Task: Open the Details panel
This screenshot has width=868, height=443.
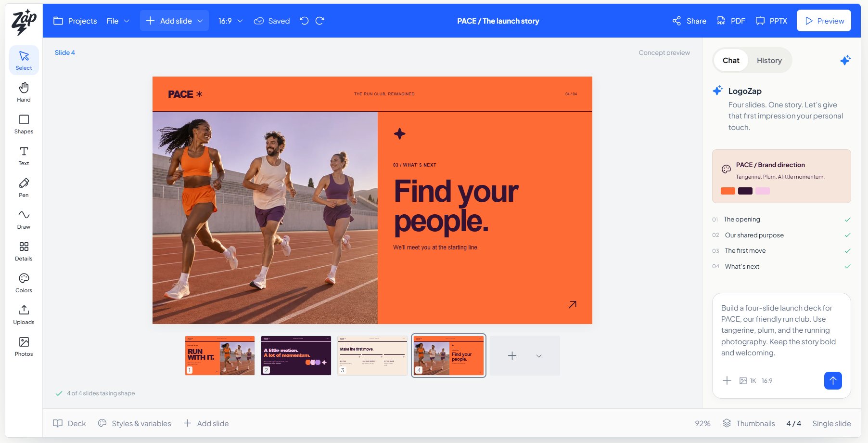Action: point(24,251)
